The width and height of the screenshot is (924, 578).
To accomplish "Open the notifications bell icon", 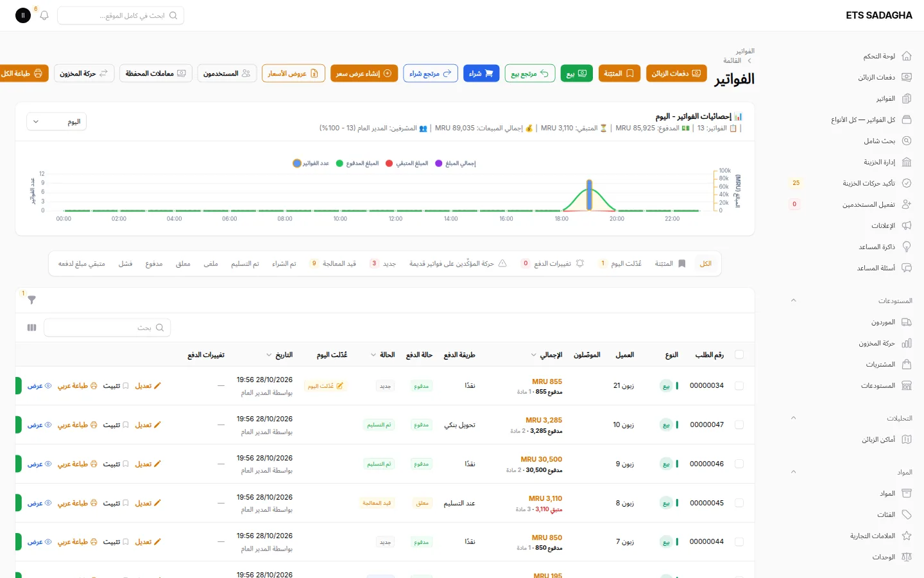I will 44,15.
